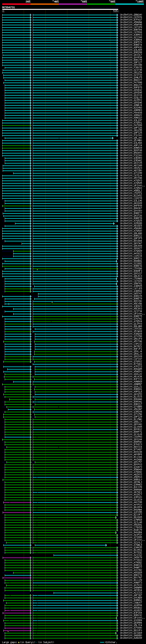Click label UniRef100_A7QWL9
The height and width of the screenshot is (644, 146).
[x=131, y=545]
